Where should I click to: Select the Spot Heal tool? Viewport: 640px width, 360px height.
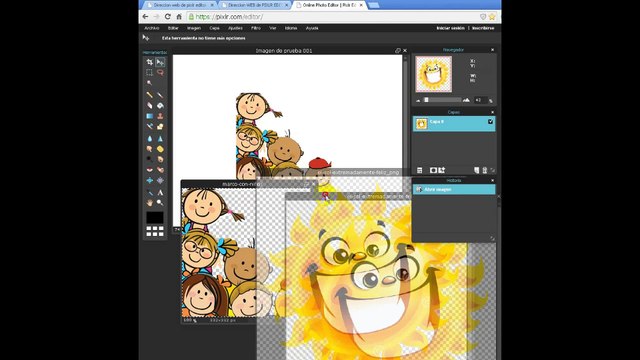point(160,170)
